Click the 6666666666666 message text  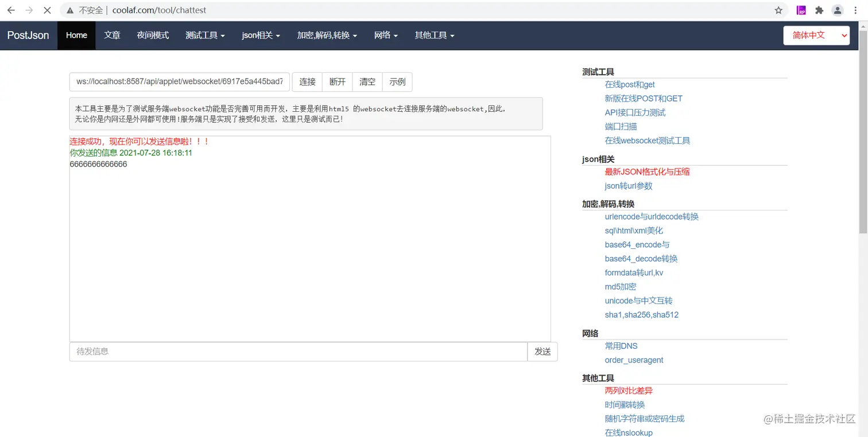tap(98, 165)
